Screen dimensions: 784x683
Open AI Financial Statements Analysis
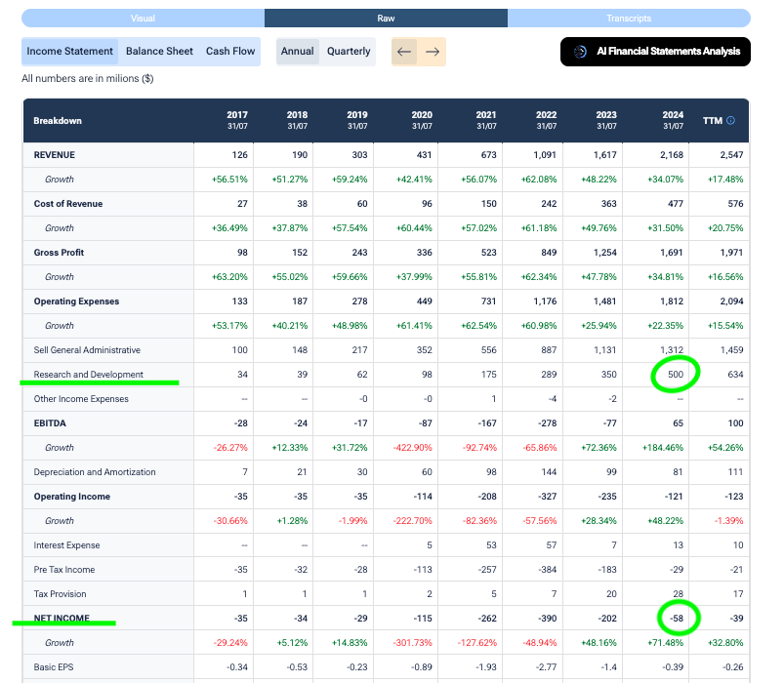click(x=655, y=52)
